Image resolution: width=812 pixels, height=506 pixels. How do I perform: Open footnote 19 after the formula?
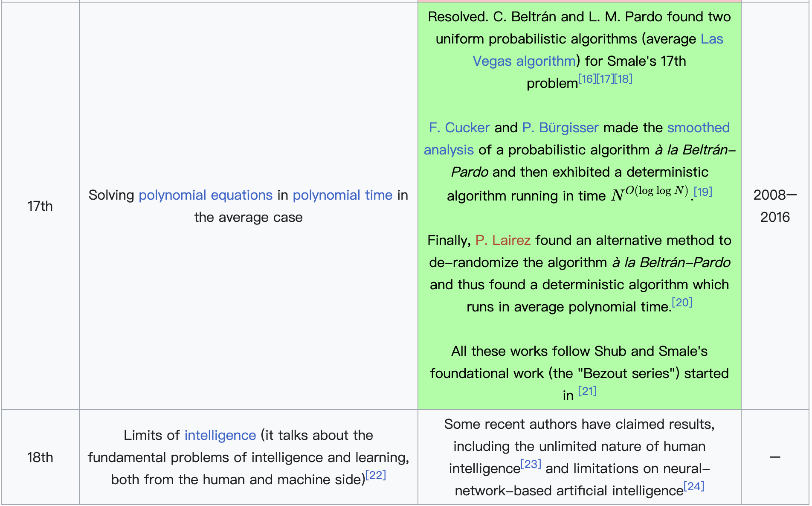pyautogui.click(x=703, y=192)
